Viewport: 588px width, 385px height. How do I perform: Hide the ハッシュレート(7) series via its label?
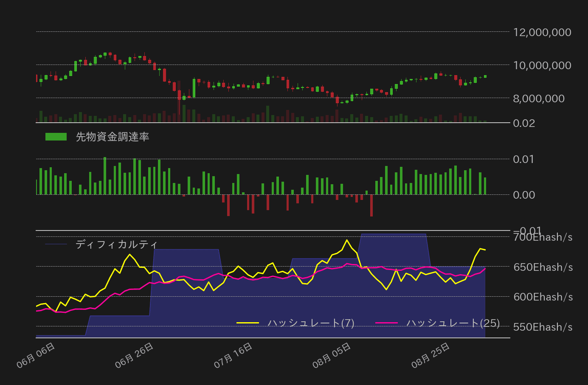[x=311, y=323]
